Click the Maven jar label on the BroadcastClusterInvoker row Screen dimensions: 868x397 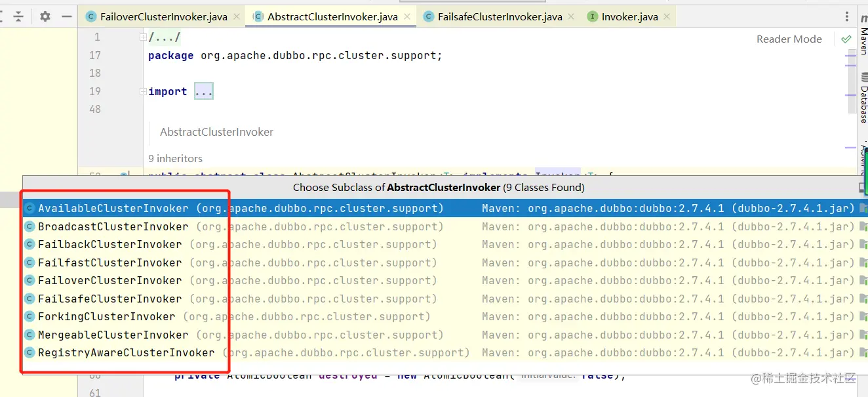[x=669, y=226]
